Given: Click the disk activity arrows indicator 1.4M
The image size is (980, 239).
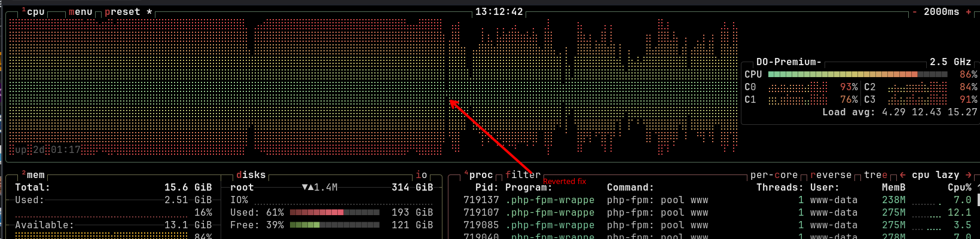Looking at the screenshot, I should pos(320,188).
